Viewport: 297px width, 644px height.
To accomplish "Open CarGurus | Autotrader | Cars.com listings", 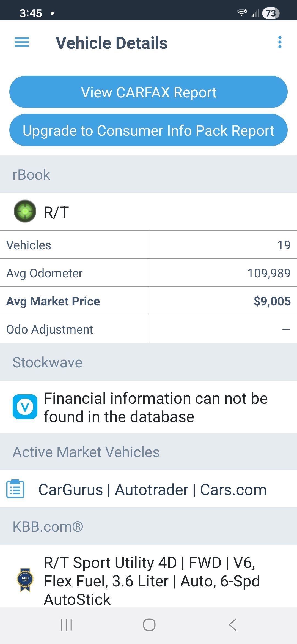I will [x=152, y=490].
